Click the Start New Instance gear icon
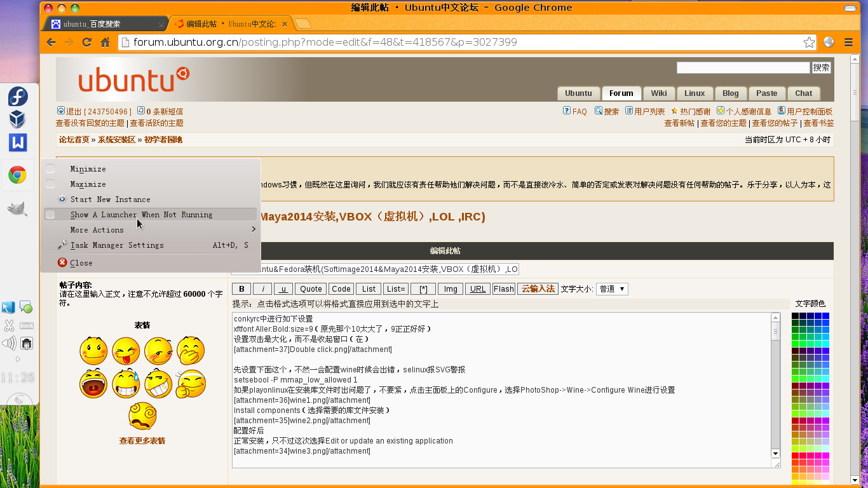The image size is (868, 488). pyautogui.click(x=62, y=199)
